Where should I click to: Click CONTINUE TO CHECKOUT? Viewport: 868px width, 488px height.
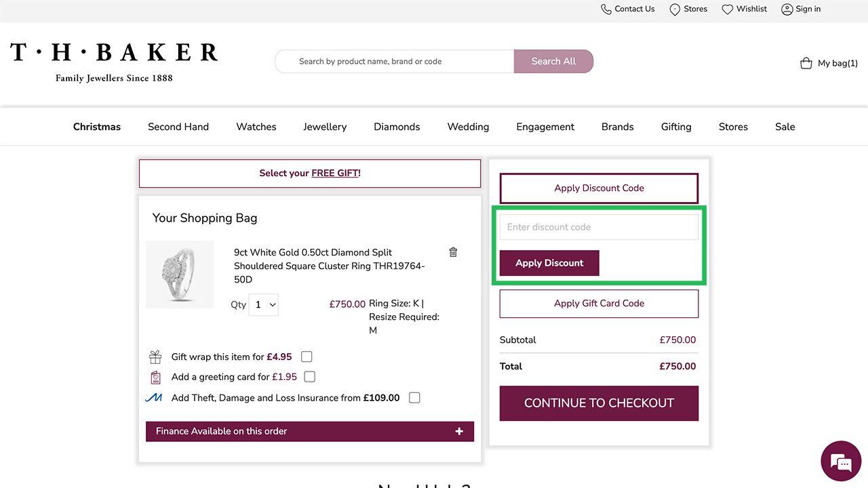pyautogui.click(x=599, y=403)
